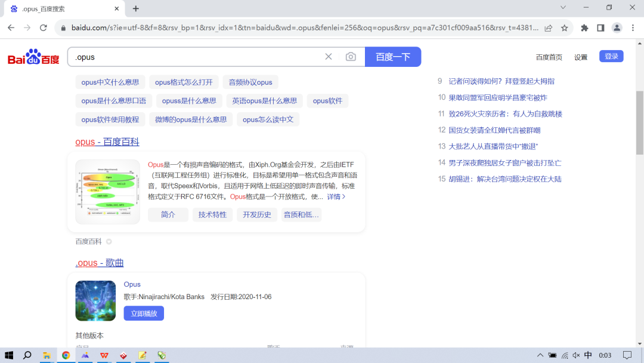
Task: Select suggestion opus中文什么意思
Action: point(110,82)
